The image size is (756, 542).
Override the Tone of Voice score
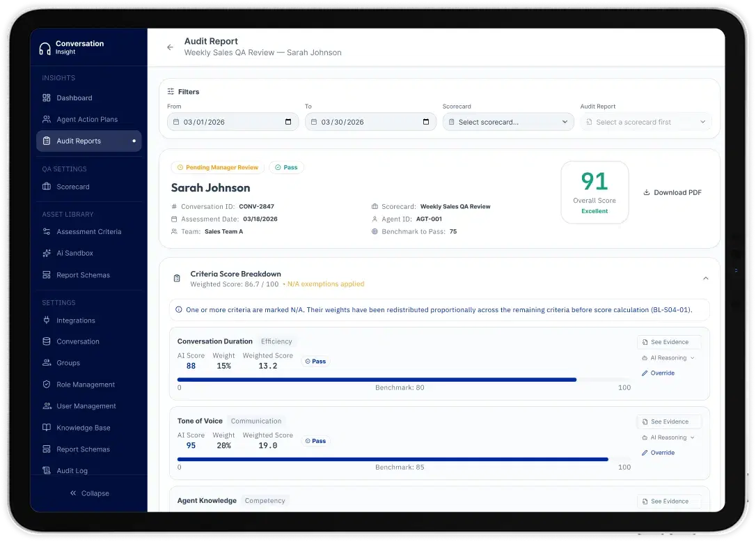click(658, 453)
